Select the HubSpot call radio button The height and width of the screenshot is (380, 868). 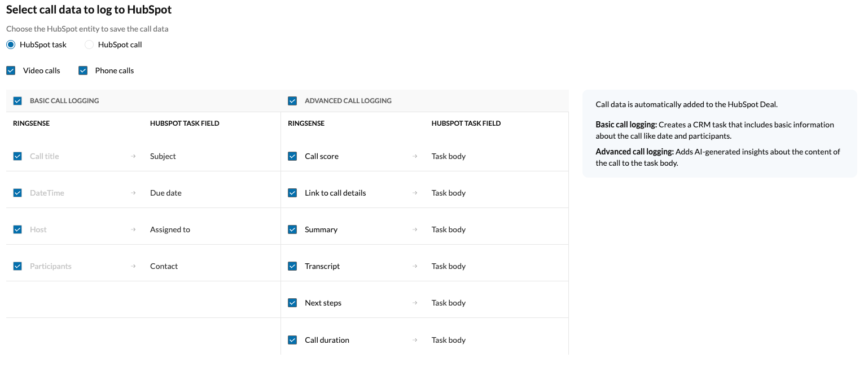point(89,44)
